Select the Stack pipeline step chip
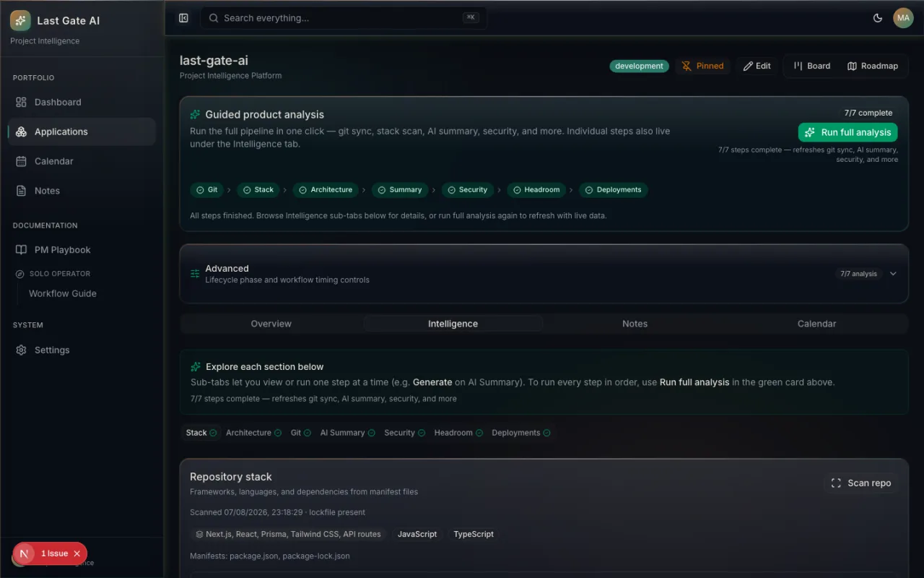 pos(258,190)
